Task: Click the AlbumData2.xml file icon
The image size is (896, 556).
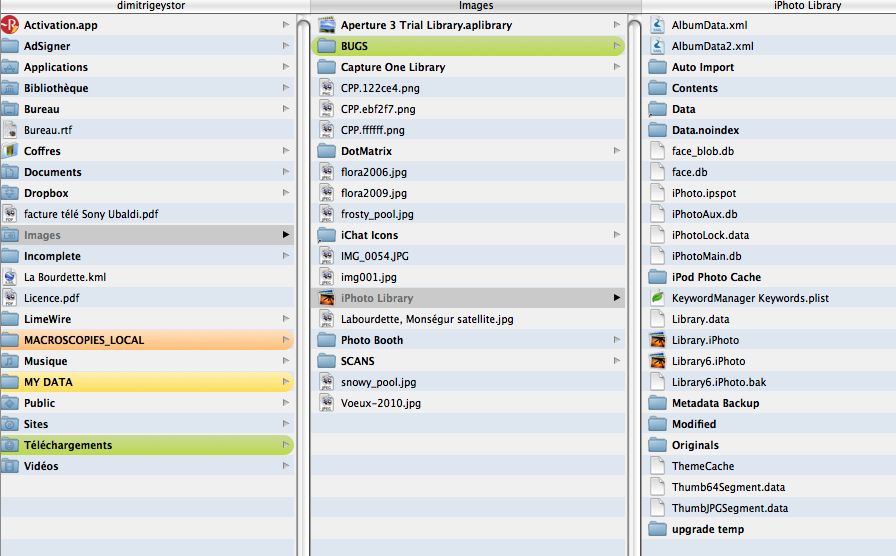Action: [x=658, y=46]
